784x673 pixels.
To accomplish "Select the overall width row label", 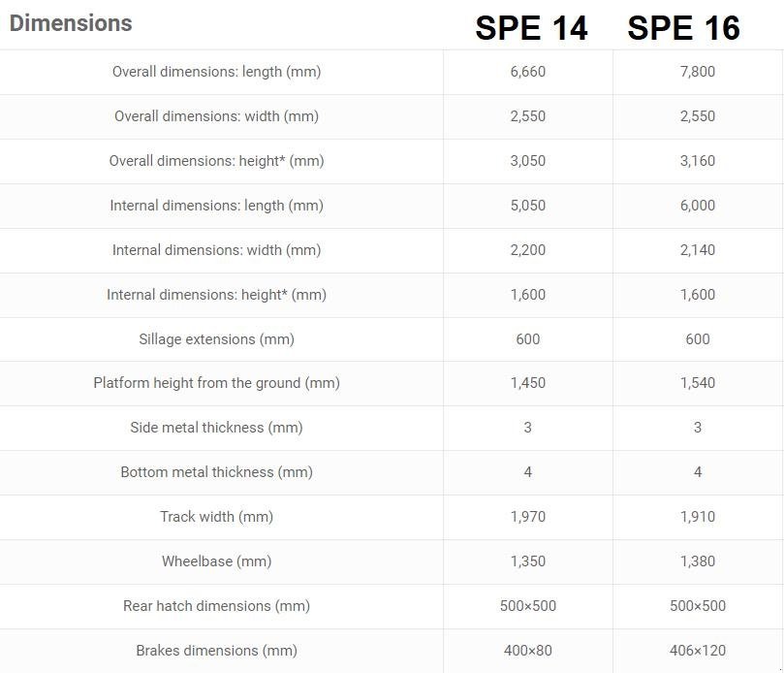I will pos(216,116).
